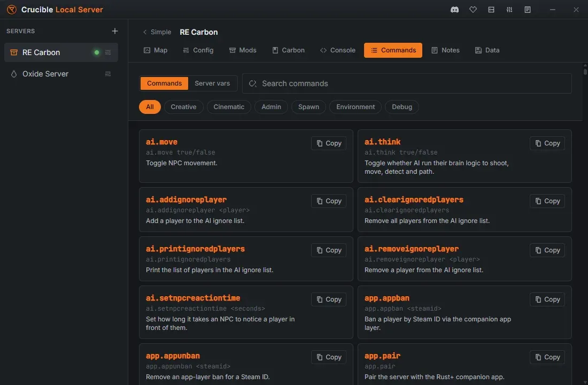Open the Notes tab
This screenshot has height=385, width=588.
click(445, 50)
